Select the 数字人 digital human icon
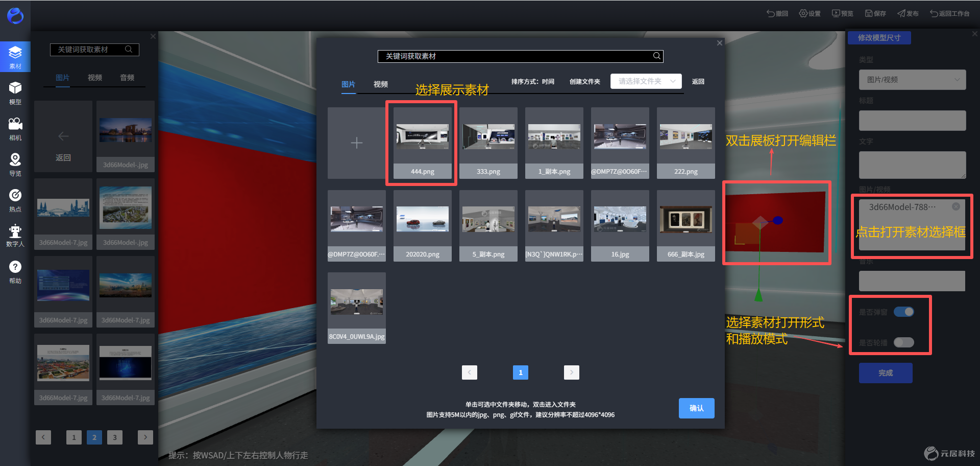The height and width of the screenshot is (466, 980). [x=15, y=235]
